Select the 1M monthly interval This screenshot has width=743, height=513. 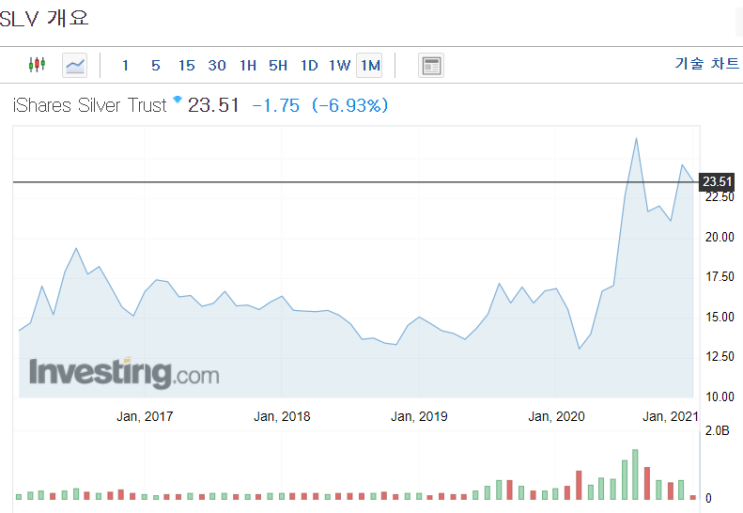[370, 65]
